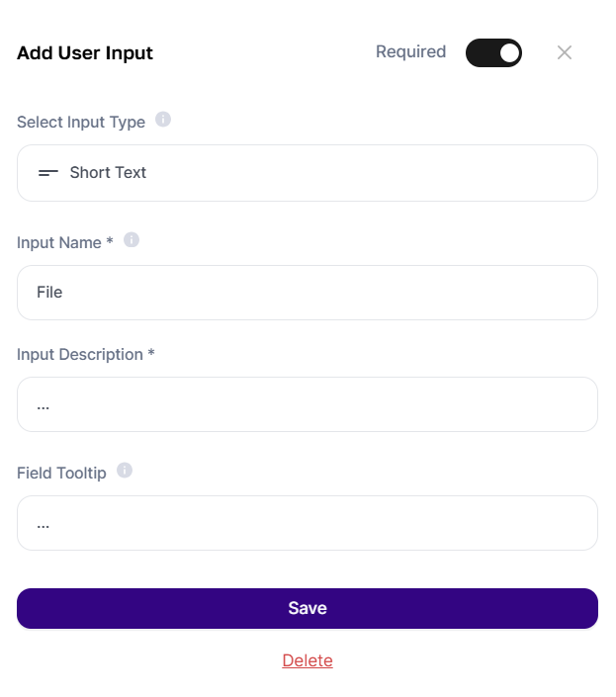This screenshot has height=697, width=616.
Task: Focus the Input Name field containing File
Action: pyautogui.click(x=308, y=293)
